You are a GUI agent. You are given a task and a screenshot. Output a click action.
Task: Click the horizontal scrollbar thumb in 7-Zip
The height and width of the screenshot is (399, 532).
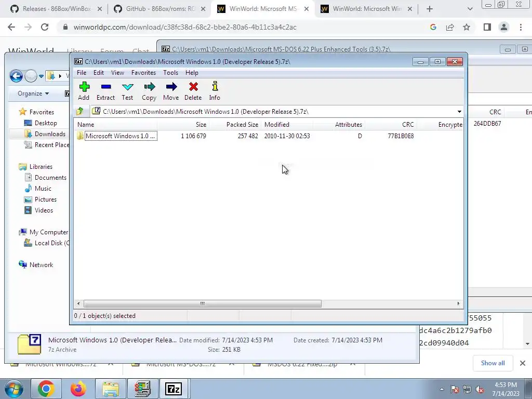203,303
